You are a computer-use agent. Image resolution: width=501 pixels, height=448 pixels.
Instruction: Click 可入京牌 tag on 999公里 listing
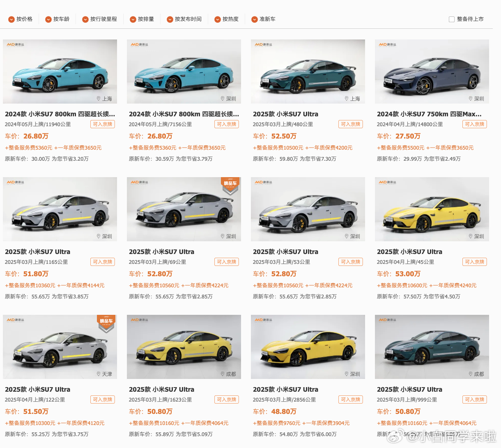pos(475,400)
